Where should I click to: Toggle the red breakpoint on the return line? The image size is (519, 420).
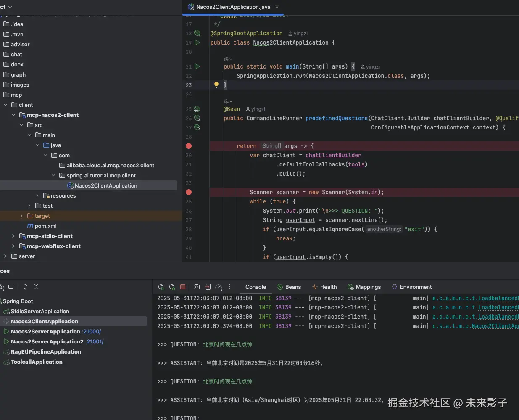coord(189,146)
